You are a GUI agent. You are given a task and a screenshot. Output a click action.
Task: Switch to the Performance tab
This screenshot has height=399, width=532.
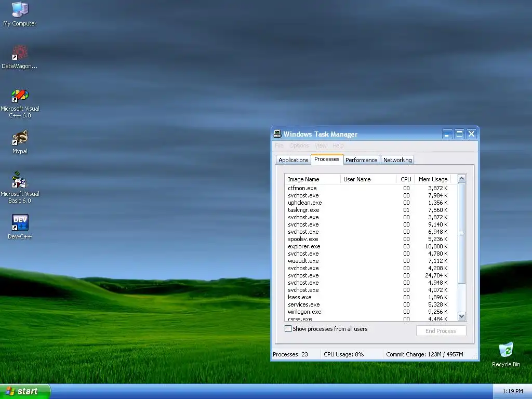click(x=362, y=160)
